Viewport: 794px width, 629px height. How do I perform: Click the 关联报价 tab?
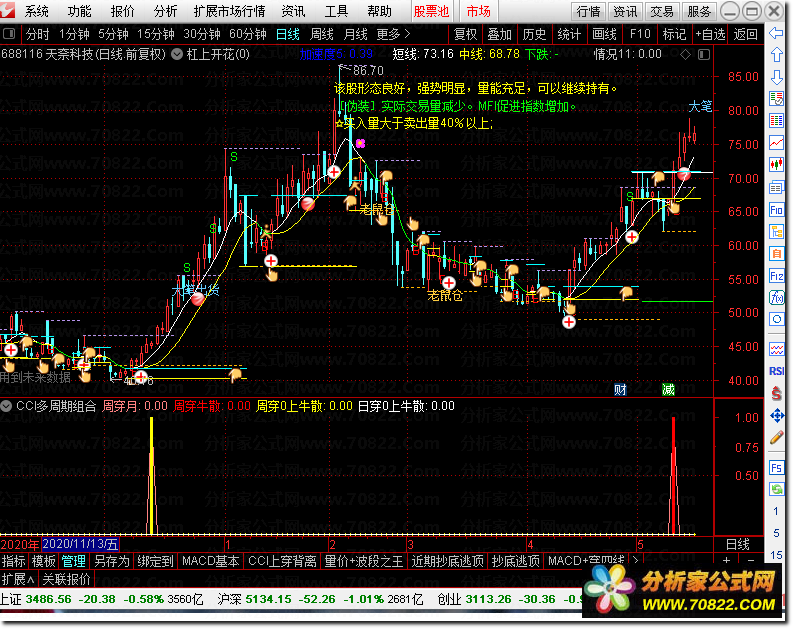coord(66,578)
